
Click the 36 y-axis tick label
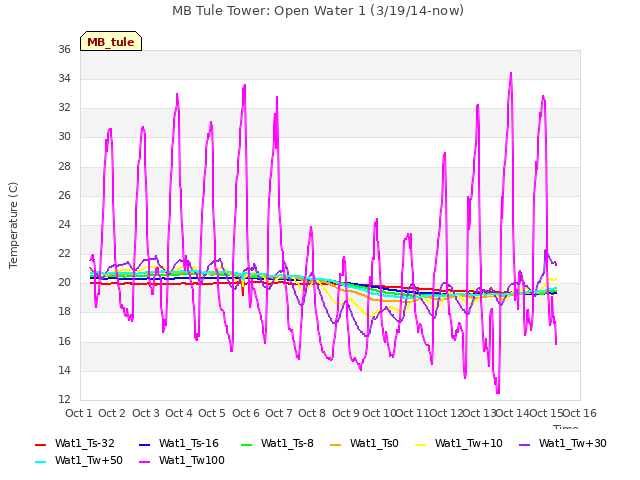click(64, 50)
